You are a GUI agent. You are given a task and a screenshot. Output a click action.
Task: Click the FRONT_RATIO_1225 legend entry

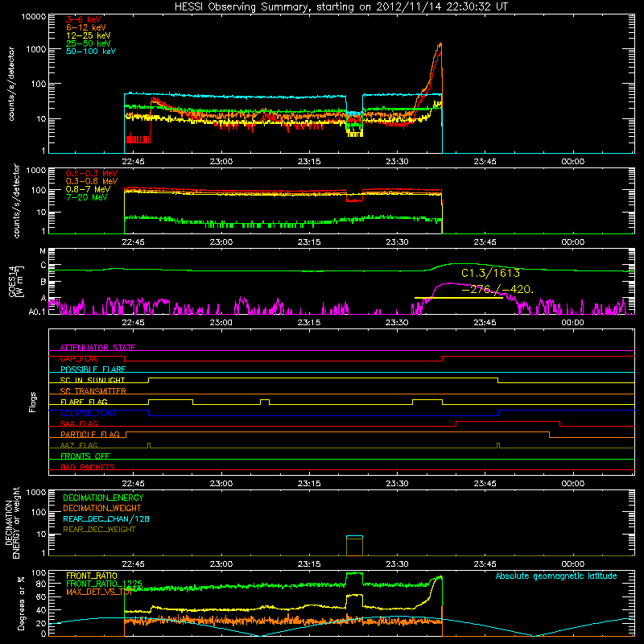coord(105,584)
